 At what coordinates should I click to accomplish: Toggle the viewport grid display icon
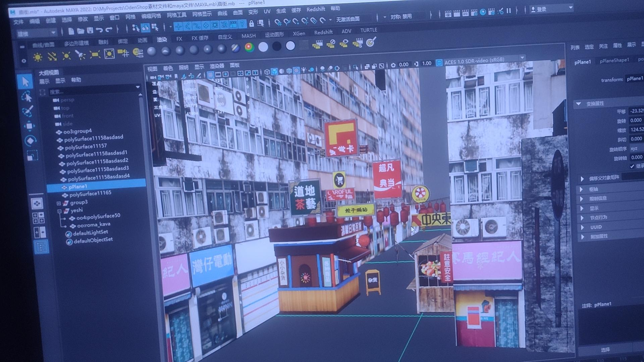(210, 74)
